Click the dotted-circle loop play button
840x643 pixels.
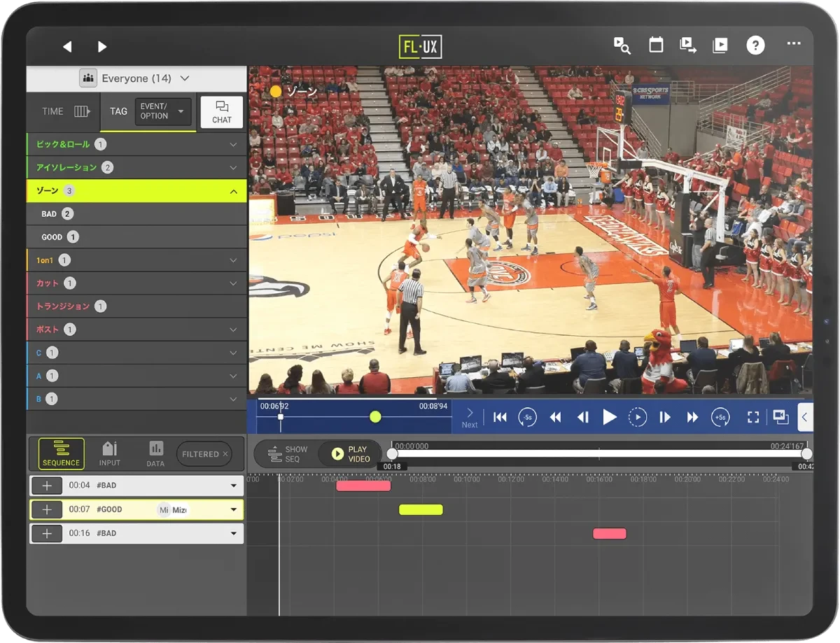point(638,418)
